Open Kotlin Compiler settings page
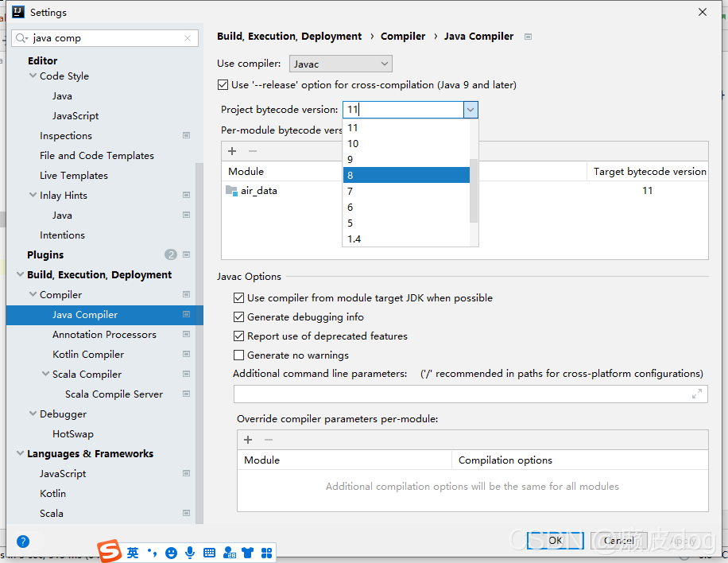 (x=88, y=355)
